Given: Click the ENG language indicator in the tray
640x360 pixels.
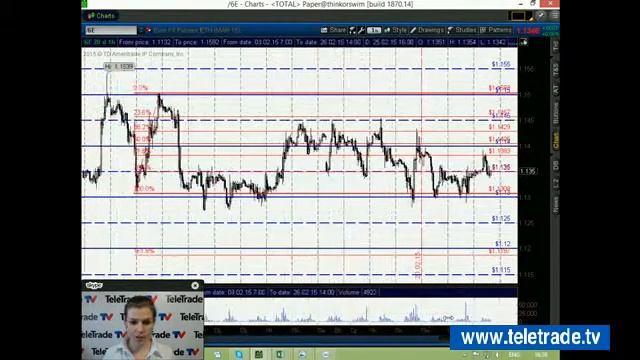Looking at the screenshot, I should point(514,355).
